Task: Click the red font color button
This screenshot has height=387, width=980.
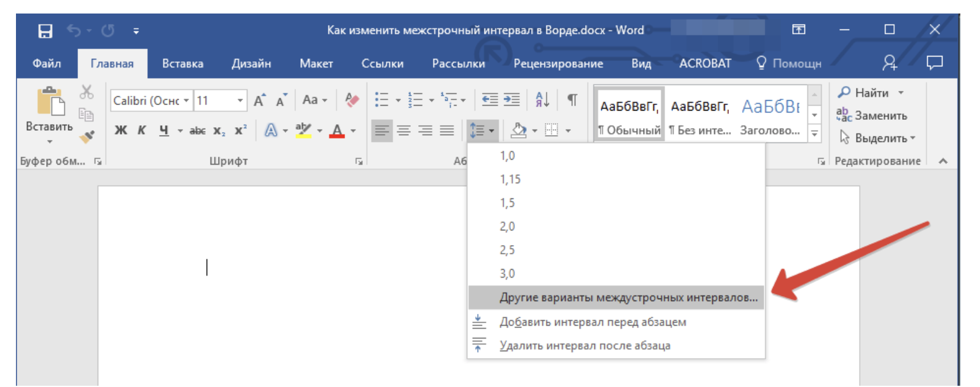Action: pyautogui.click(x=337, y=130)
